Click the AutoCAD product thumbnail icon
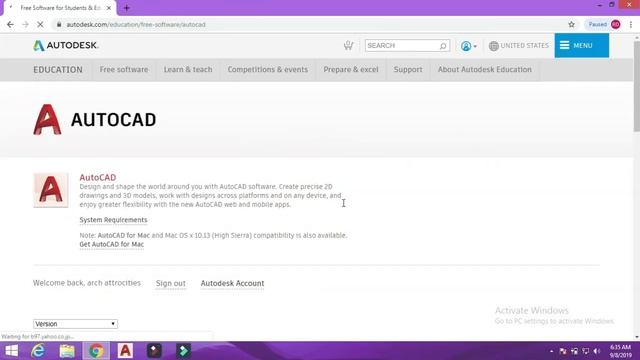The width and height of the screenshot is (640, 360). [x=51, y=190]
